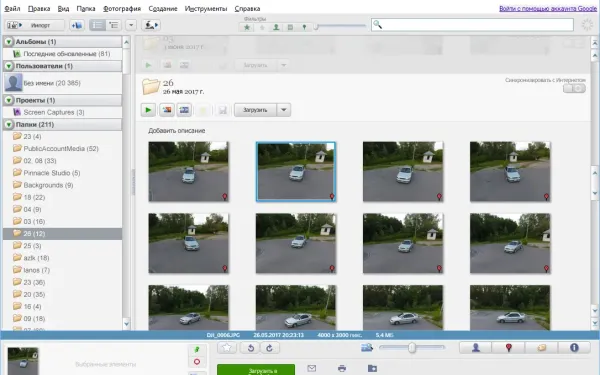Create a photo collage from folder 26
The width and height of the screenshot is (600, 375).
167,110
